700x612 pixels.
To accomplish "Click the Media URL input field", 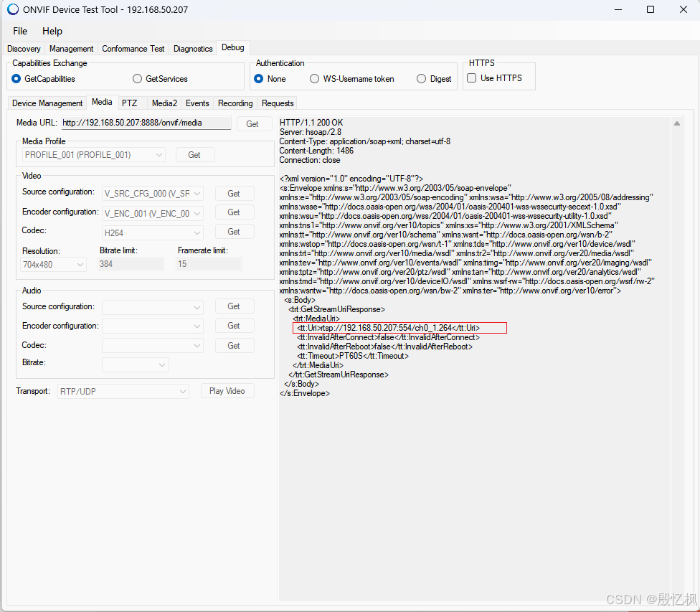I will (146, 123).
